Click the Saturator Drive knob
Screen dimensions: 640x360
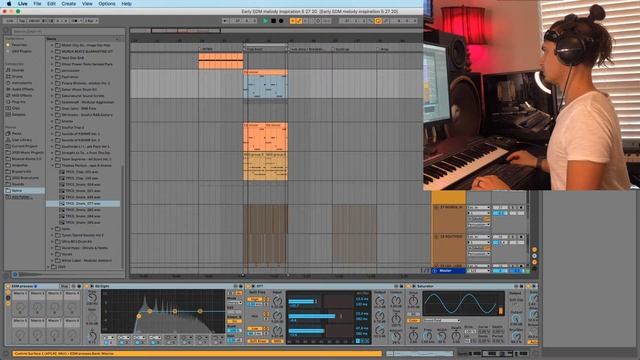[x=413, y=301]
